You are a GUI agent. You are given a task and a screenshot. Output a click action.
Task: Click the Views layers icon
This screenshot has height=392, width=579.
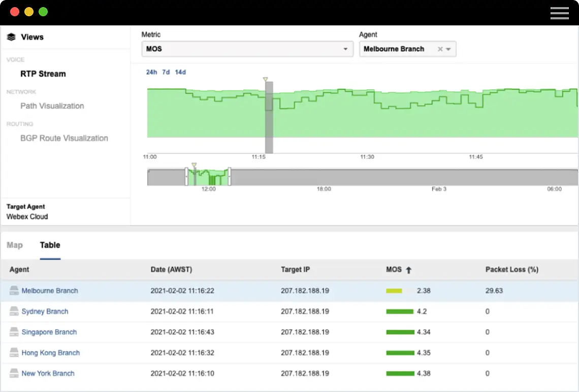point(11,37)
